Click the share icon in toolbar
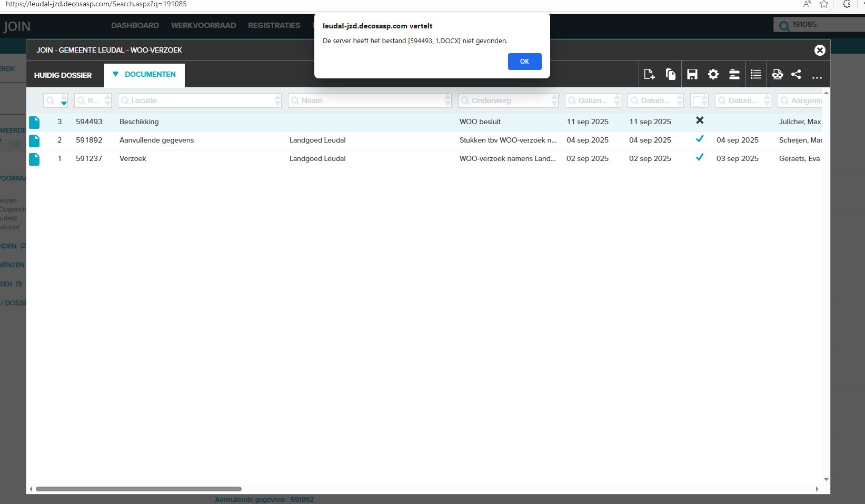This screenshot has width=865, height=504. tap(796, 75)
